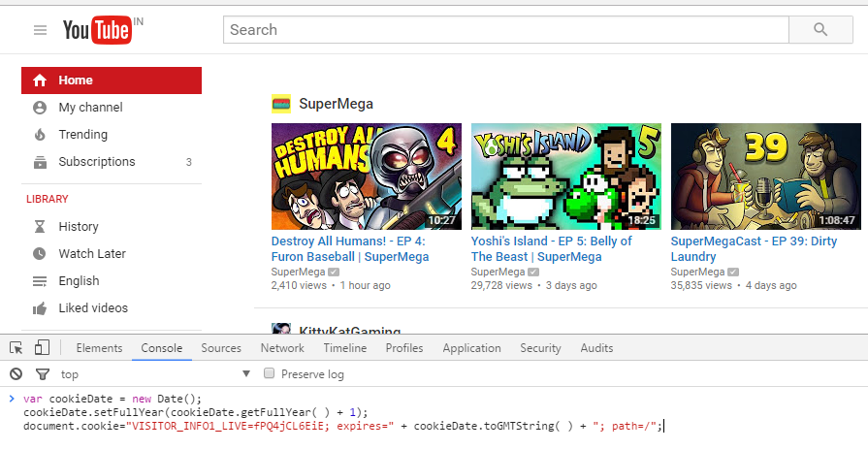The image size is (868, 450).
Task: Click the Subscriptions count badge 3
Action: coord(189,162)
